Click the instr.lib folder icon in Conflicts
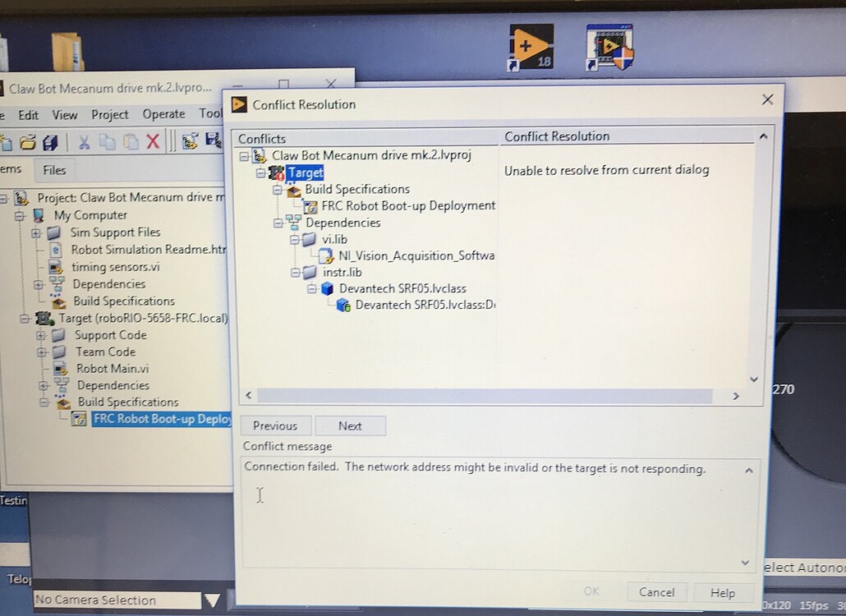 point(309,273)
